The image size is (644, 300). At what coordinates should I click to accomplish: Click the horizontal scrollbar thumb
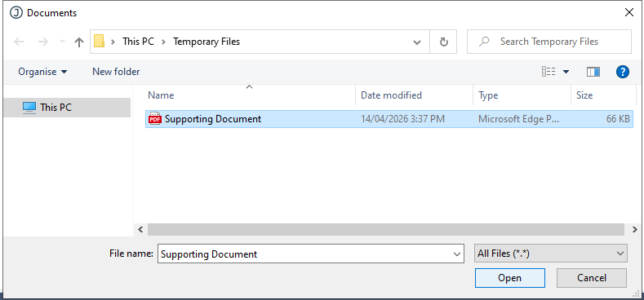click(385, 229)
